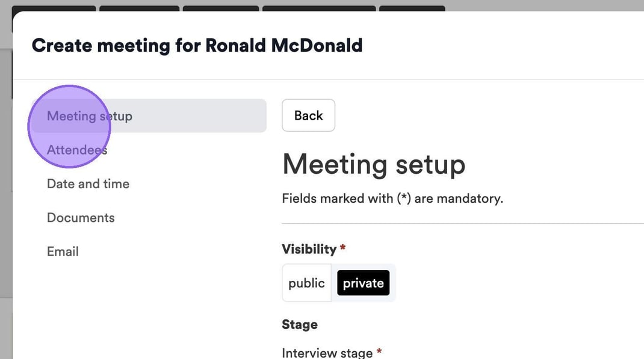Screen dimensions: 644x359
Task: Click the mandatory fields notice text
Action: click(x=392, y=198)
